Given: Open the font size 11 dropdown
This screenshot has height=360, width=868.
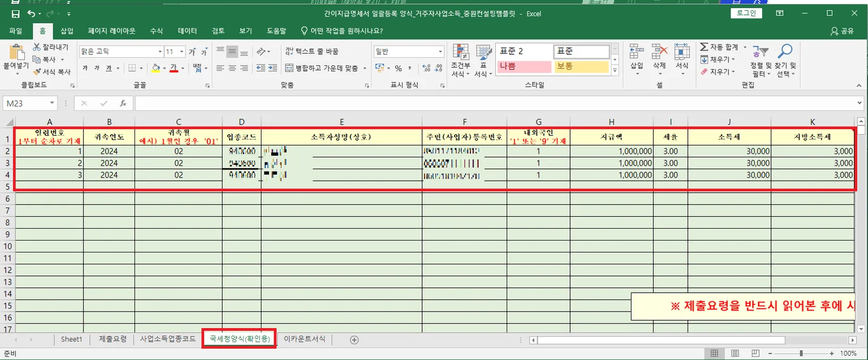Looking at the screenshot, I should click(182, 52).
